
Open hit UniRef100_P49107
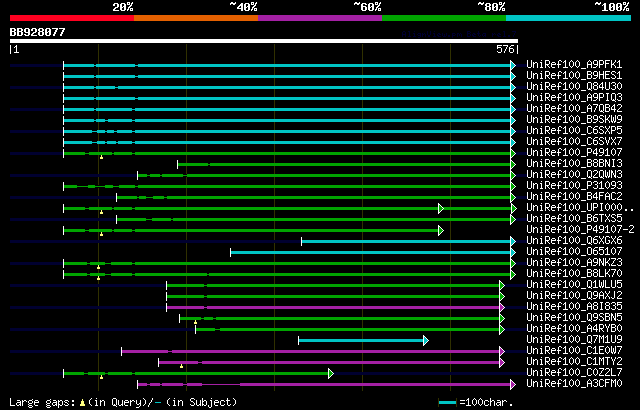tap(574, 153)
